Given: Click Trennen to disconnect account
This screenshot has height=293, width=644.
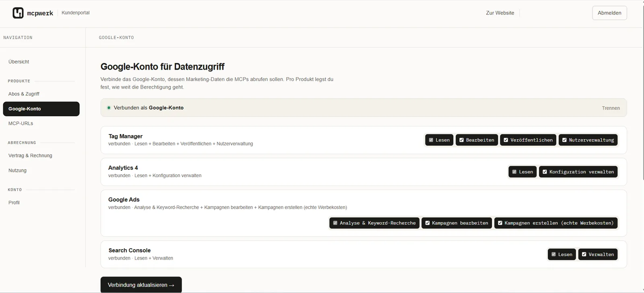Looking at the screenshot, I should click(611, 108).
